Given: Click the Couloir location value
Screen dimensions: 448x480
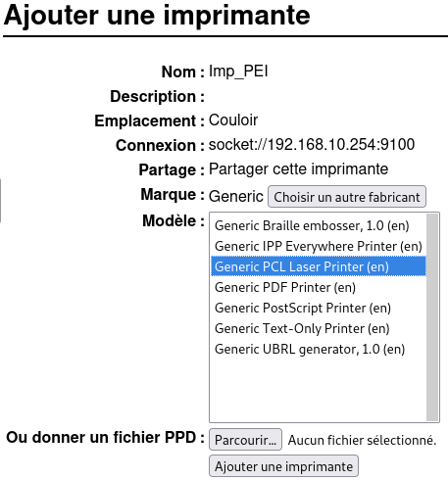Looking at the screenshot, I should pos(233,120).
